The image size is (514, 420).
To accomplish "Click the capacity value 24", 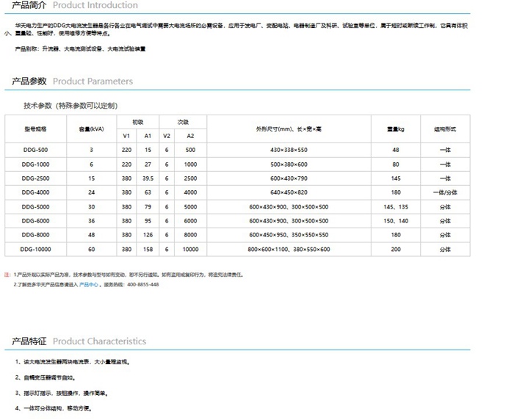I will coord(92,192).
